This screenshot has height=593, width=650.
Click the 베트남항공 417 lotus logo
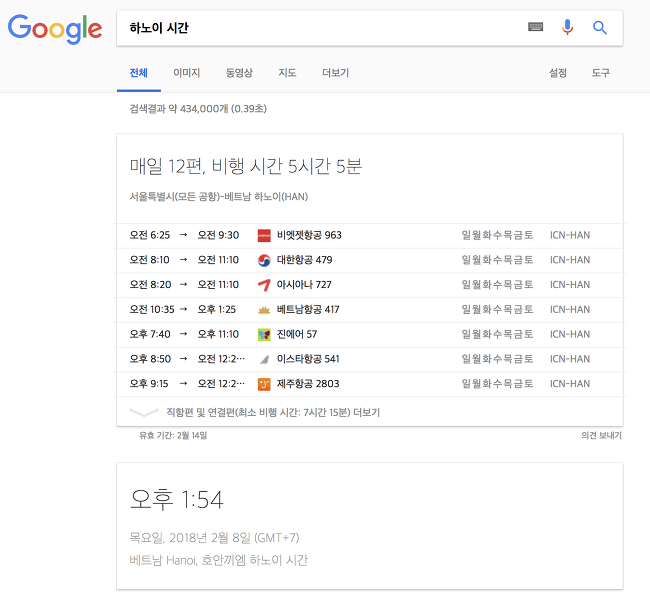[264, 310]
